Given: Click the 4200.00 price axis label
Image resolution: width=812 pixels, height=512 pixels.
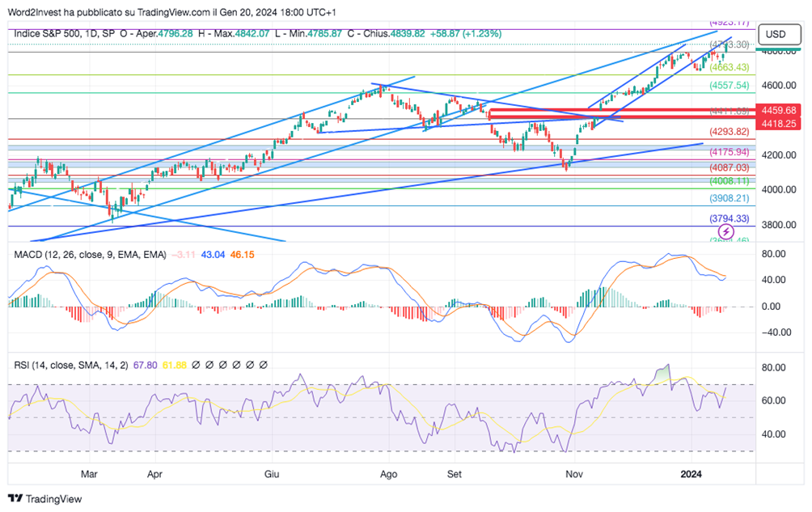Looking at the screenshot, I should pos(779,154).
